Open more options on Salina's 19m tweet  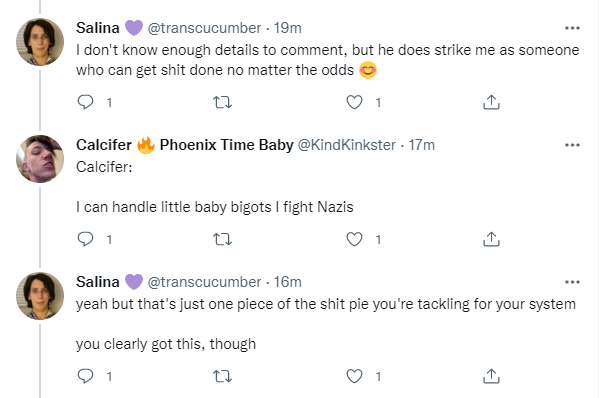[572, 28]
